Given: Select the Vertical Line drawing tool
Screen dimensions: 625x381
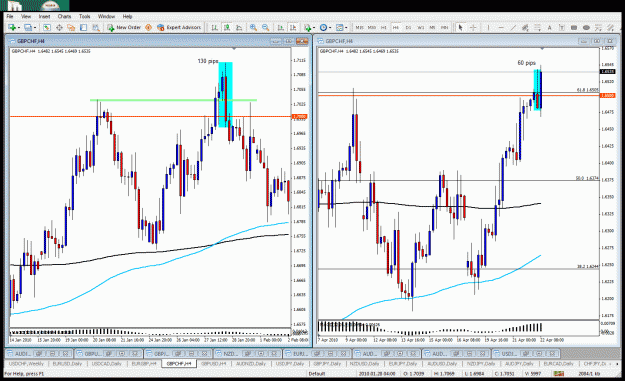Looking at the screenshot, I should click(x=488, y=27).
